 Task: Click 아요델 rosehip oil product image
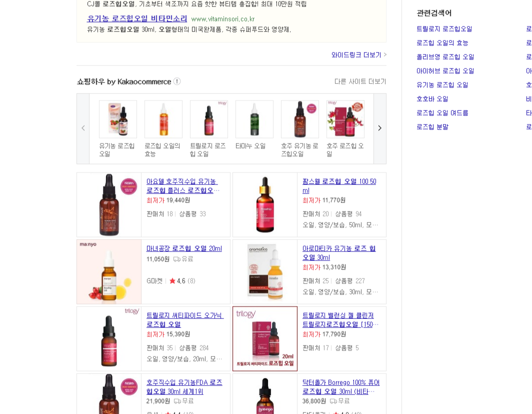coord(109,204)
